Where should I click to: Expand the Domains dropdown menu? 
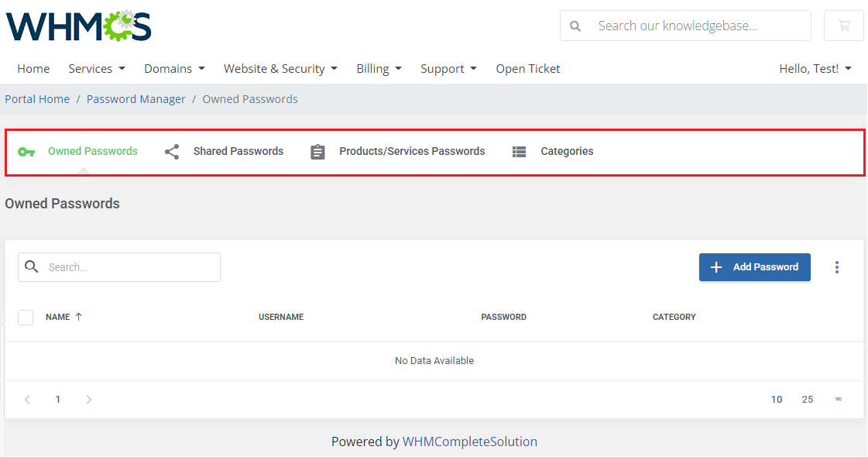[174, 69]
